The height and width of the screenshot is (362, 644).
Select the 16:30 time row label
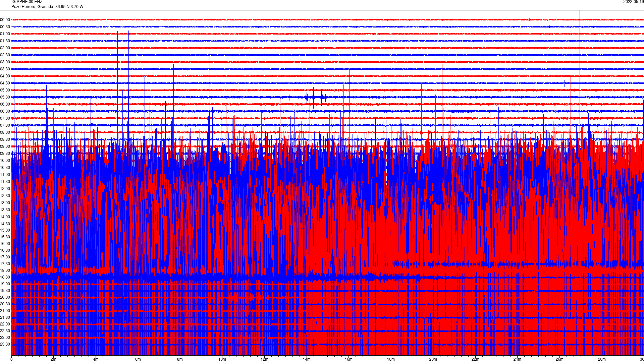5,250
